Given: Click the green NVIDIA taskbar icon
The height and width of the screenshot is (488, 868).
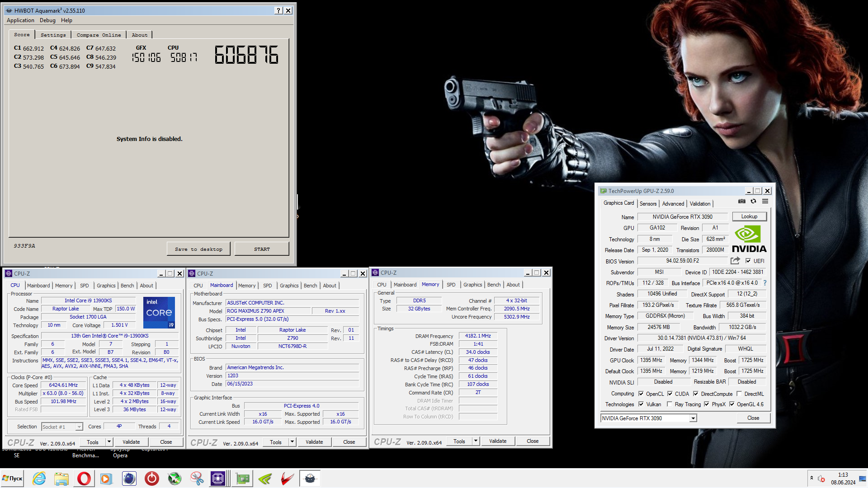Looking at the screenshot, I should click(x=265, y=479).
